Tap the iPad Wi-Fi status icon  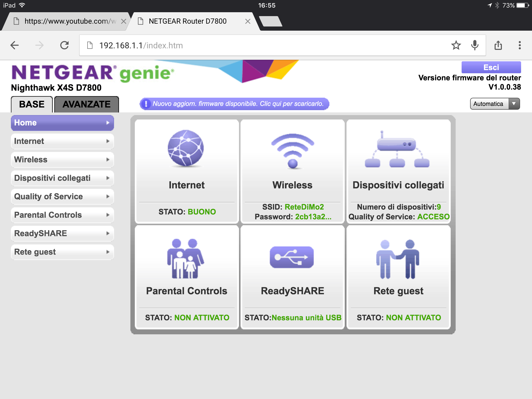click(22, 5)
